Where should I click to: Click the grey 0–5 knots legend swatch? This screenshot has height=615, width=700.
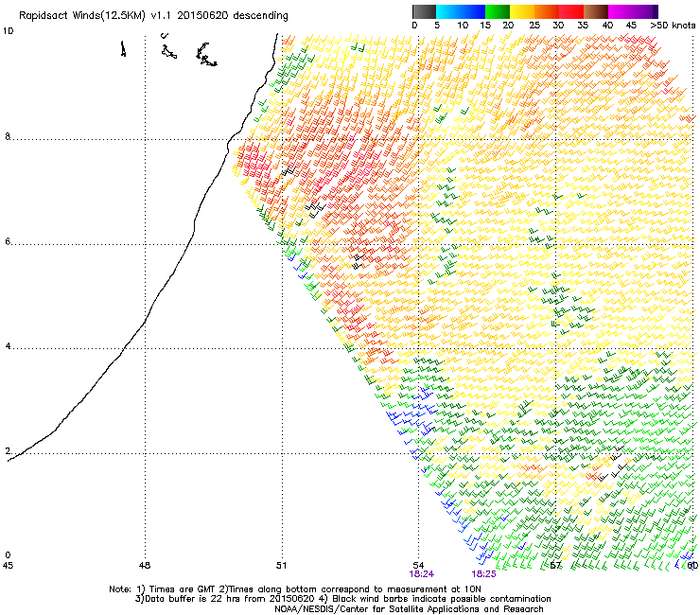pyautogui.click(x=424, y=11)
